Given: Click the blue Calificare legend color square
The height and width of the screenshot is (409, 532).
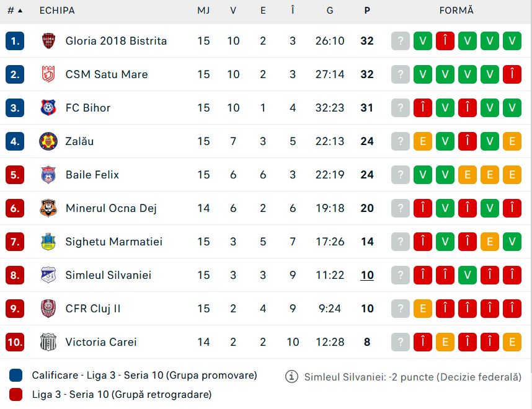Looking at the screenshot, I should click(16, 376).
